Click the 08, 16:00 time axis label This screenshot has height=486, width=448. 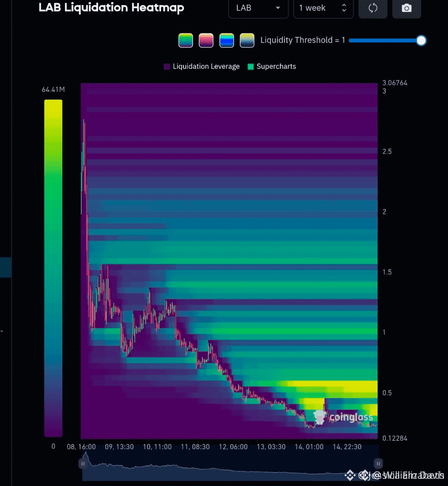[81, 447]
